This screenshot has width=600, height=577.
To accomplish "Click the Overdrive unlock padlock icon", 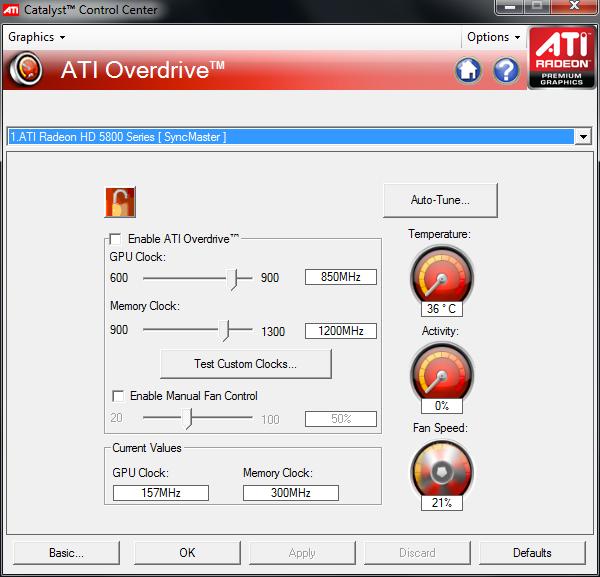I will click(x=120, y=202).
